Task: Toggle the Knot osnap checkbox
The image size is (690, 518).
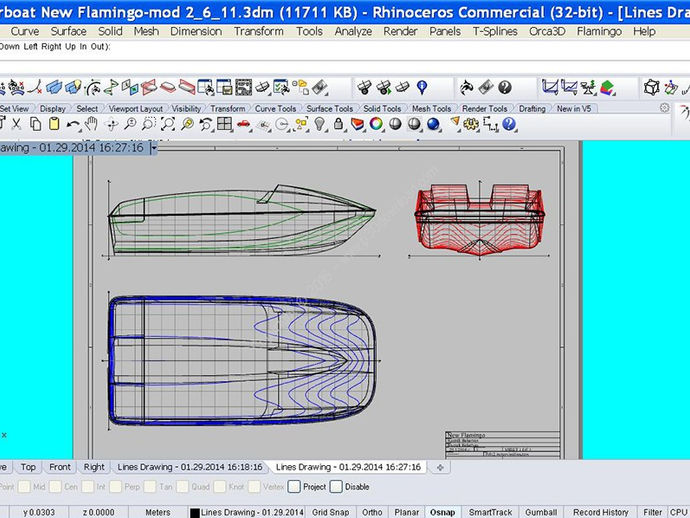Action: tap(220, 486)
